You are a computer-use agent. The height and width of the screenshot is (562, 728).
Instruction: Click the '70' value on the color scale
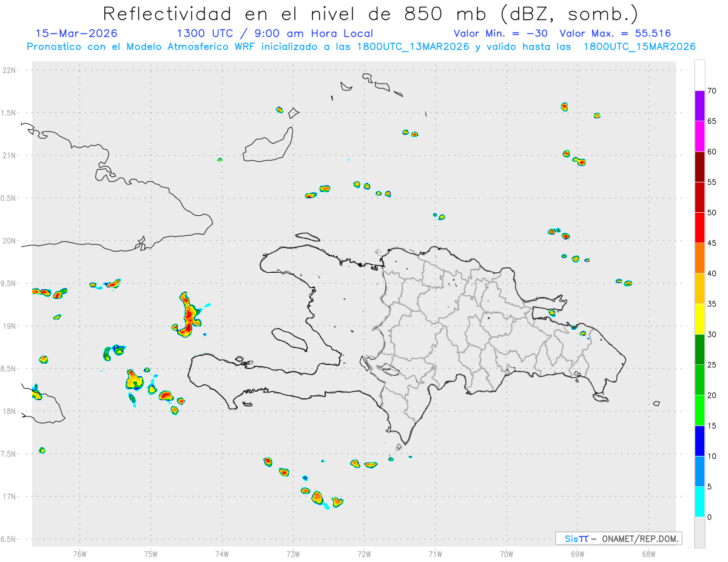pos(712,91)
